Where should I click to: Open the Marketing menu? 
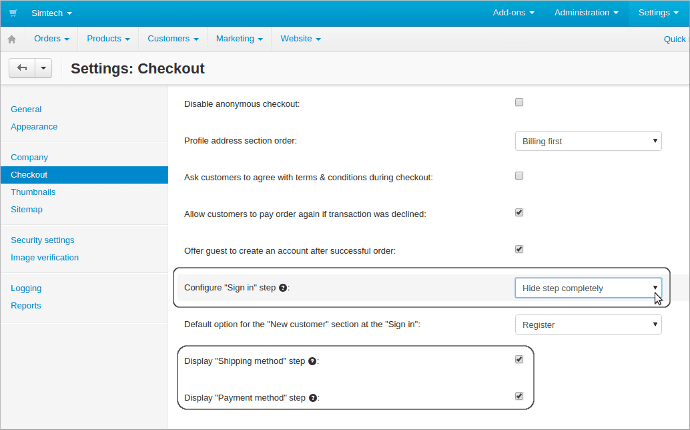click(x=239, y=39)
